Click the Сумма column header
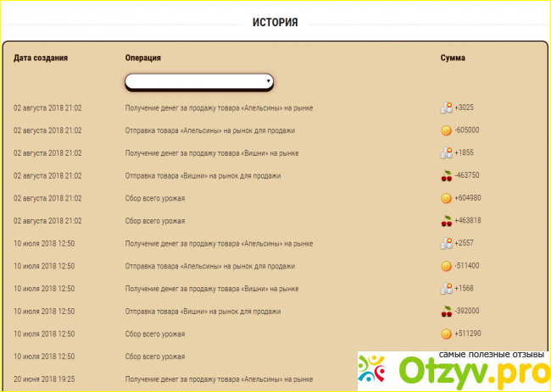551x392 pixels. point(453,58)
